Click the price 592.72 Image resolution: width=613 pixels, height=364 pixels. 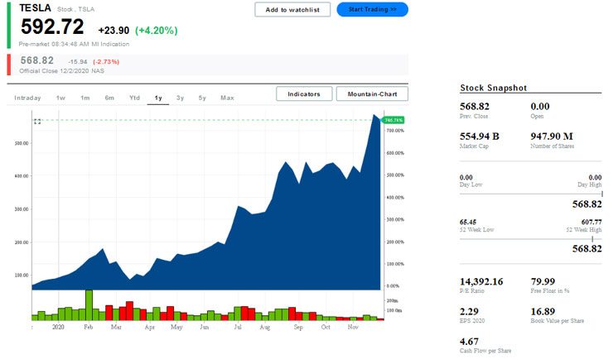[52, 27]
